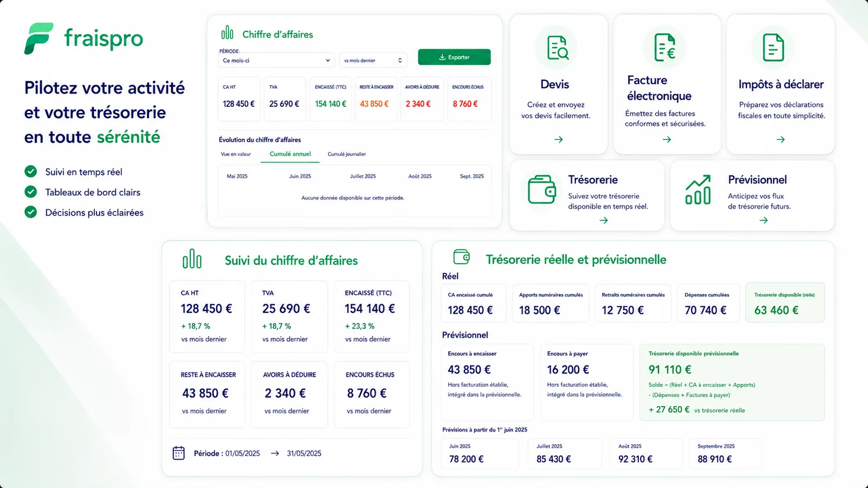
Task: Click the arrow between the period dates
Action: [275, 453]
